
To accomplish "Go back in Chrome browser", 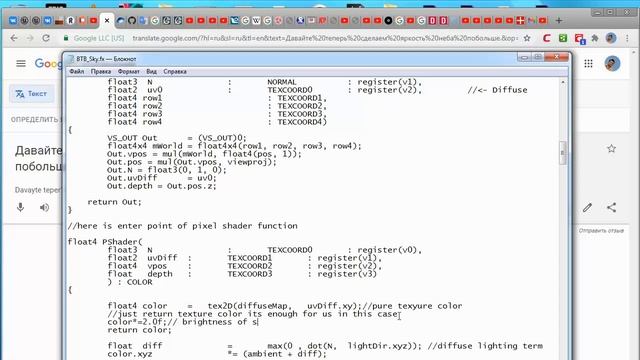I will click(14, 38).
